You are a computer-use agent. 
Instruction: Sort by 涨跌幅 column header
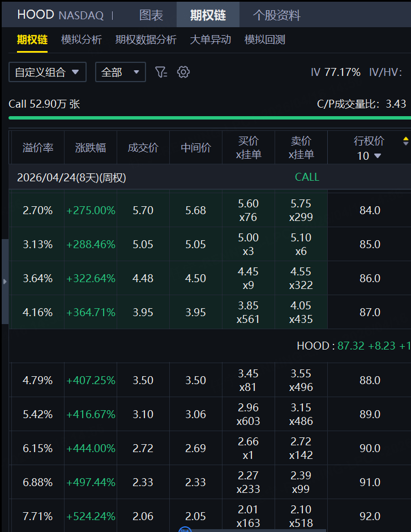91,148
